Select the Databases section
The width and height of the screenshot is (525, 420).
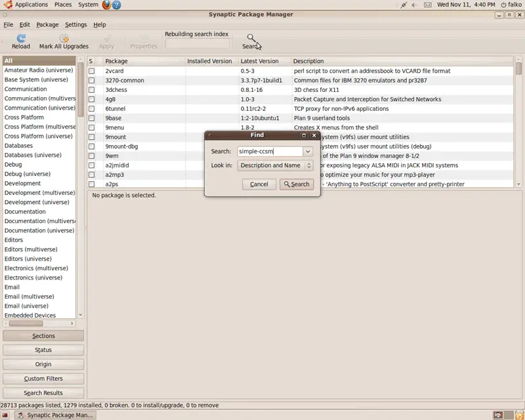(x=39, y=146)
